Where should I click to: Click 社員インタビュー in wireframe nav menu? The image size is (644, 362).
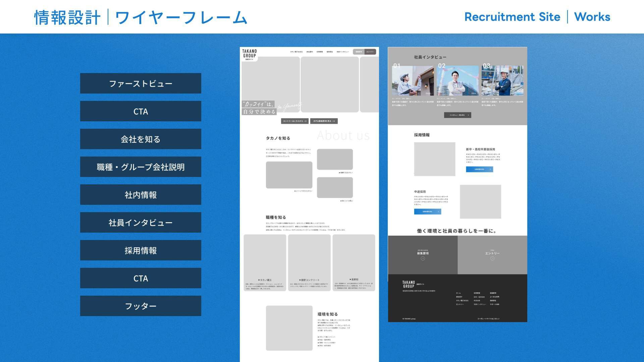(342, 52)
